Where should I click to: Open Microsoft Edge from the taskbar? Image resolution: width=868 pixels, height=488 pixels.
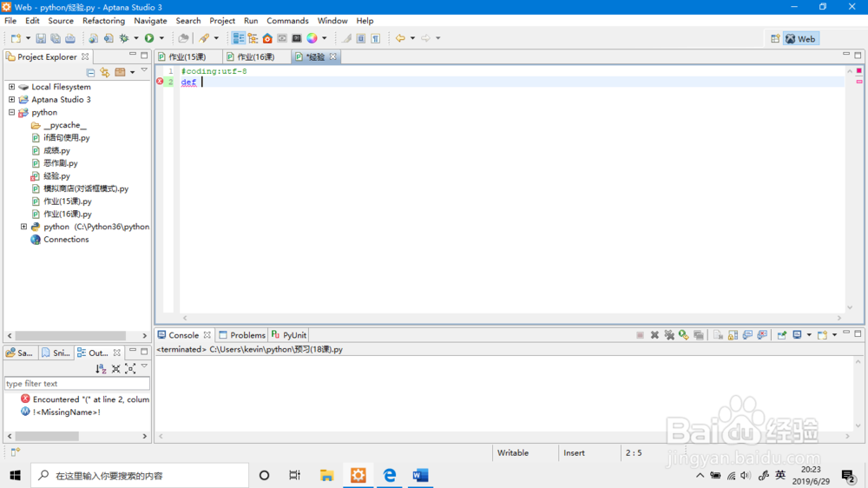coord(390,475)
